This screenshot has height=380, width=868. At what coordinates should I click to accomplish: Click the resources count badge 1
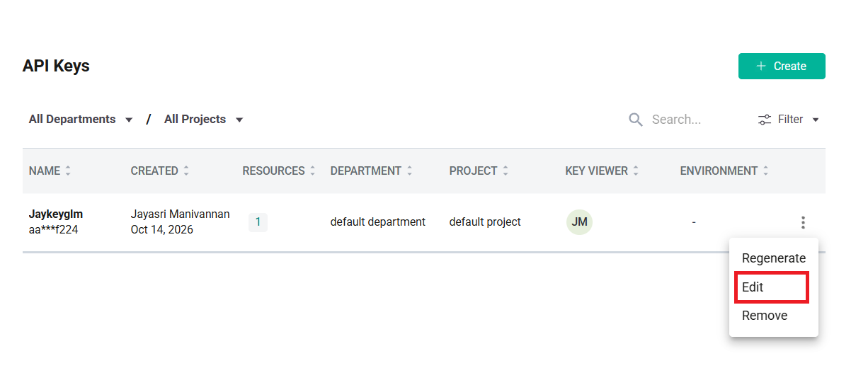pos(258,222)
